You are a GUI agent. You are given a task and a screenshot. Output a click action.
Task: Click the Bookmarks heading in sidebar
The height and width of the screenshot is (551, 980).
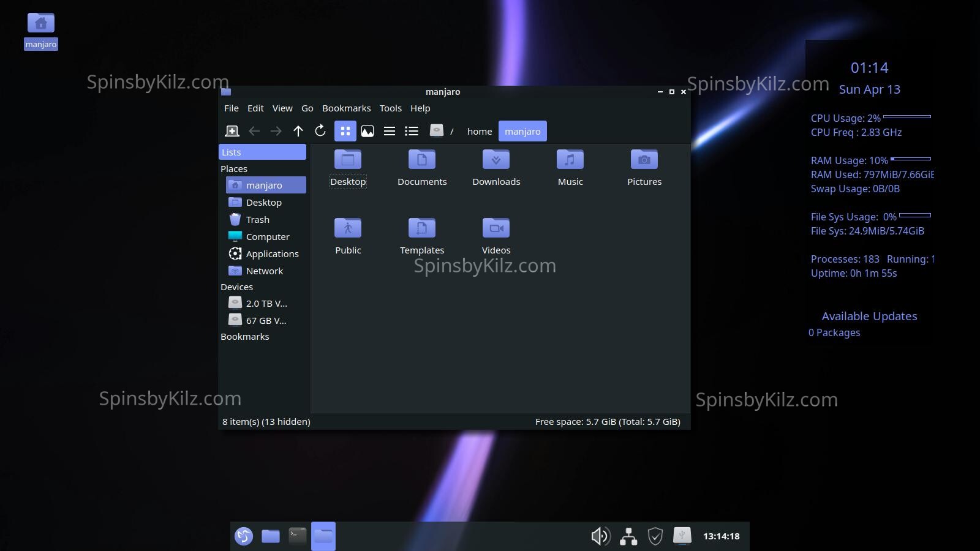245,336
